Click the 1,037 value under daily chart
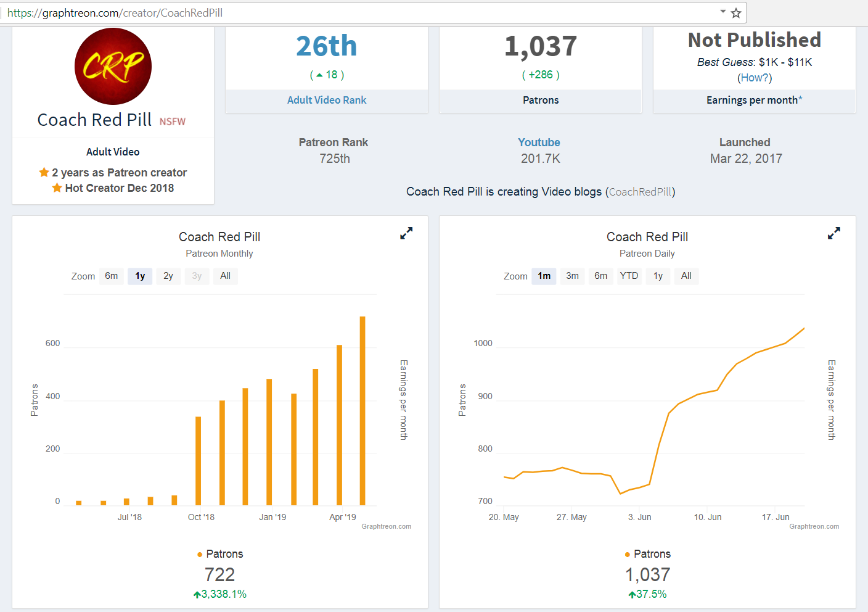The width and height of the screenshot is (868, 612). (x=648, y=575)
